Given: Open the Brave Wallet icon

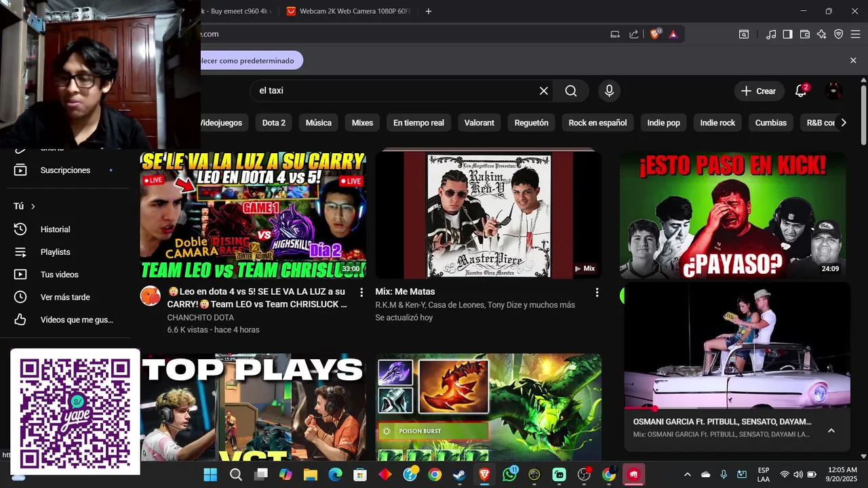Looking at the screenshot, I should click(x=805, y=34).
